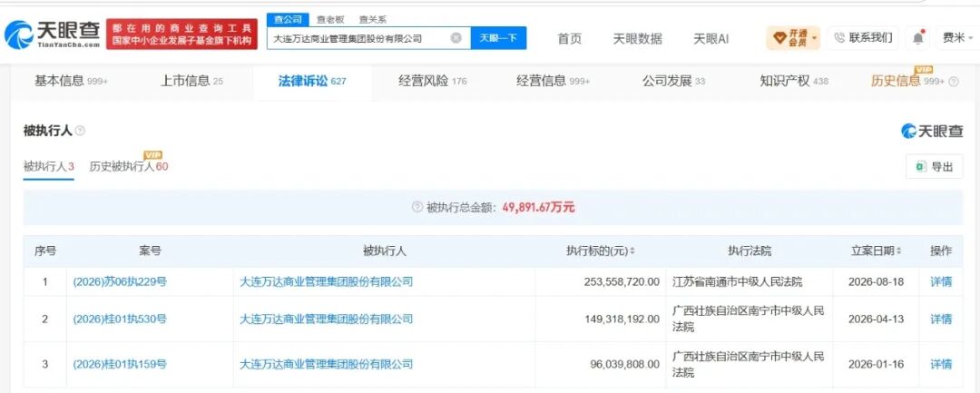
Task: Open company link in the 苏06执229号 row
Action: [327, 281]
